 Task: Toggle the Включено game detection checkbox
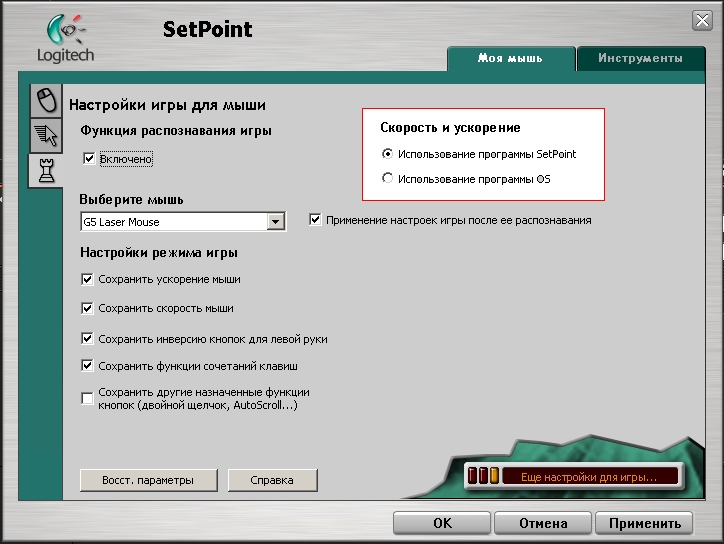[89, 159]
